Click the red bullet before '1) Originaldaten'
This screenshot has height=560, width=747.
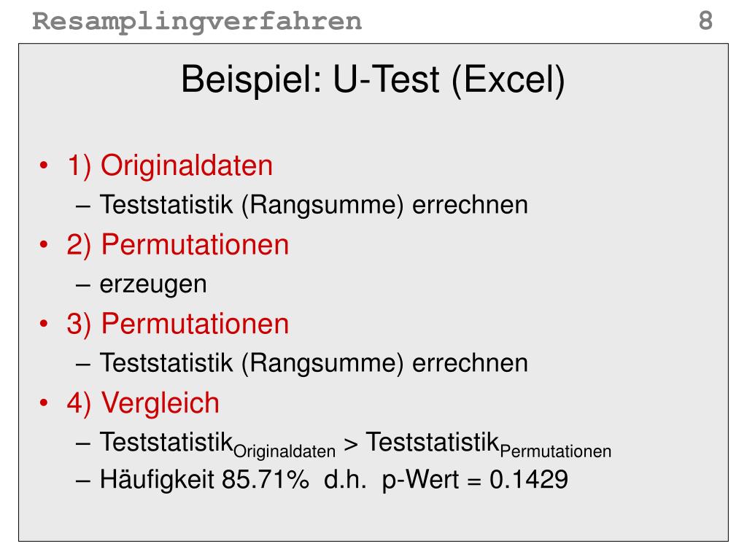(44, 166)
